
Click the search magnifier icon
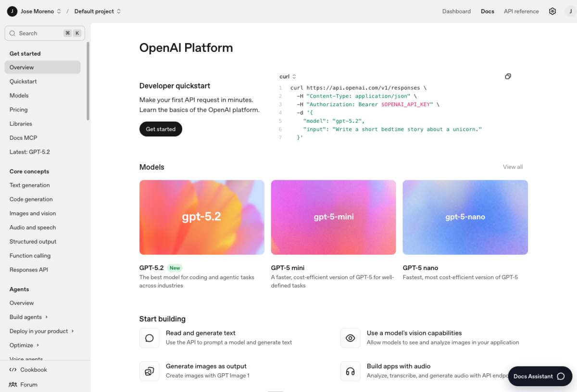[x=13, y=33]
